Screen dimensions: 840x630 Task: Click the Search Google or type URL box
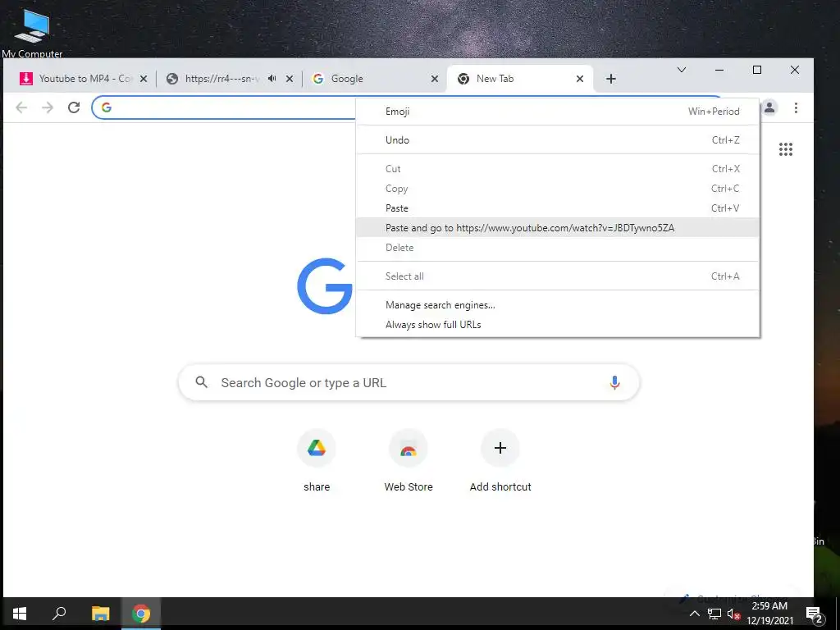point(409,382)
